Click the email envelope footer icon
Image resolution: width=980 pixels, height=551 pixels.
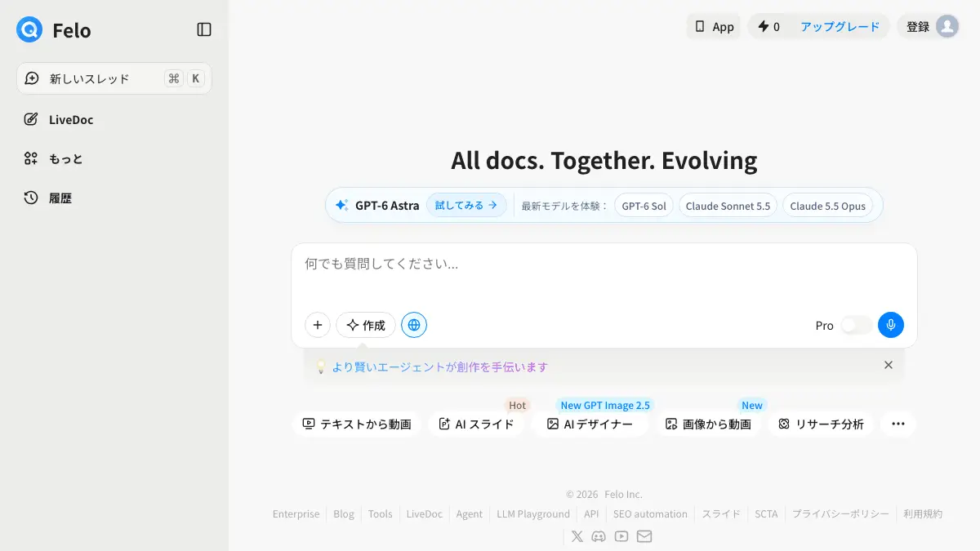click(644, 536)
